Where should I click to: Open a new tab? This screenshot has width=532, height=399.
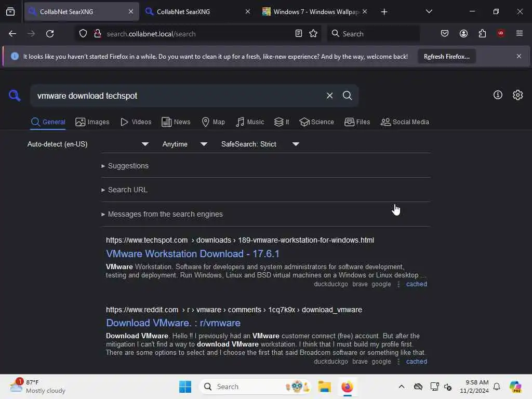point(384,12)
